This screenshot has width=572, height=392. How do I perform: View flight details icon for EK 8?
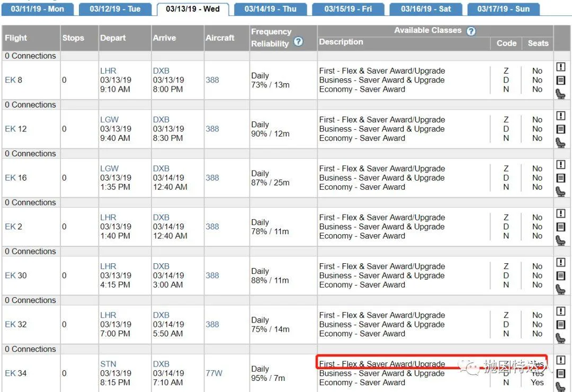[561, 80]
